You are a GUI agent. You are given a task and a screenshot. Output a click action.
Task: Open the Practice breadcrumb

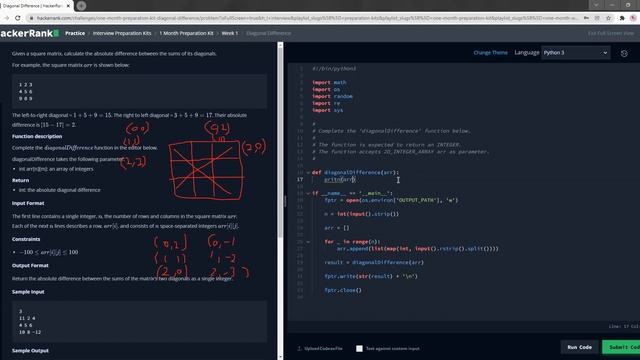[75, 33]
